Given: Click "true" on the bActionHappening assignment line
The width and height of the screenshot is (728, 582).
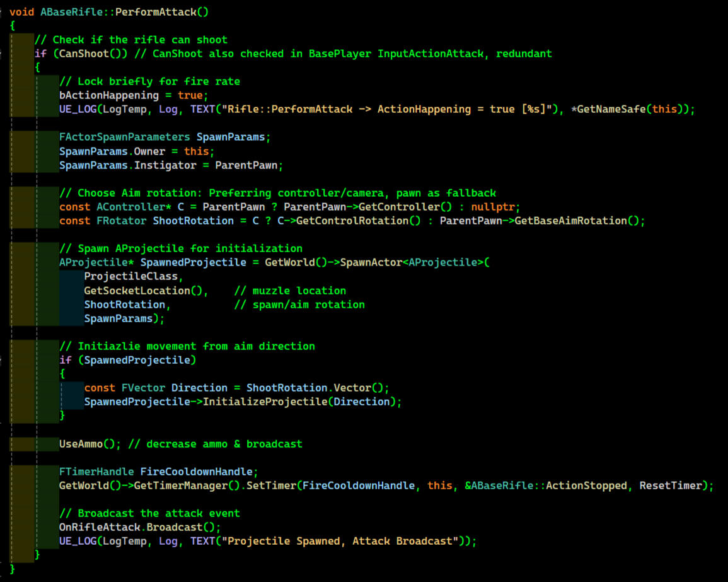Looking at the screenshot, I should 190,96.
